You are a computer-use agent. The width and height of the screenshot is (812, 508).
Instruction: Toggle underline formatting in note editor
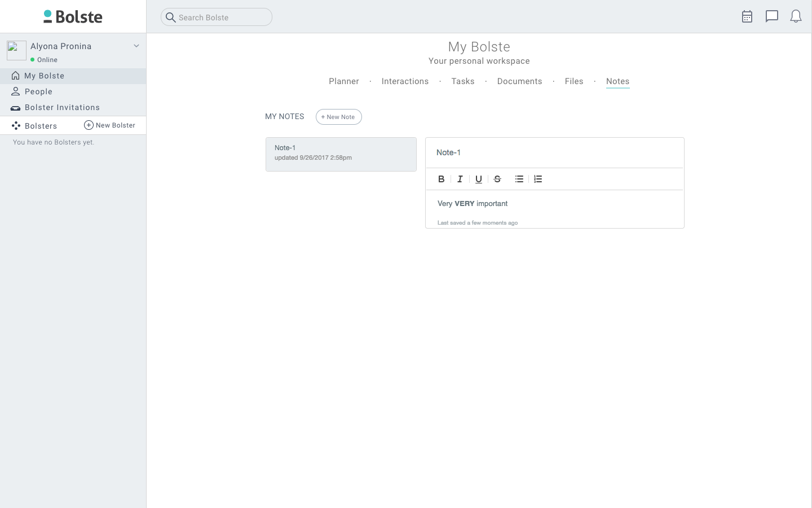pos(479,179)
